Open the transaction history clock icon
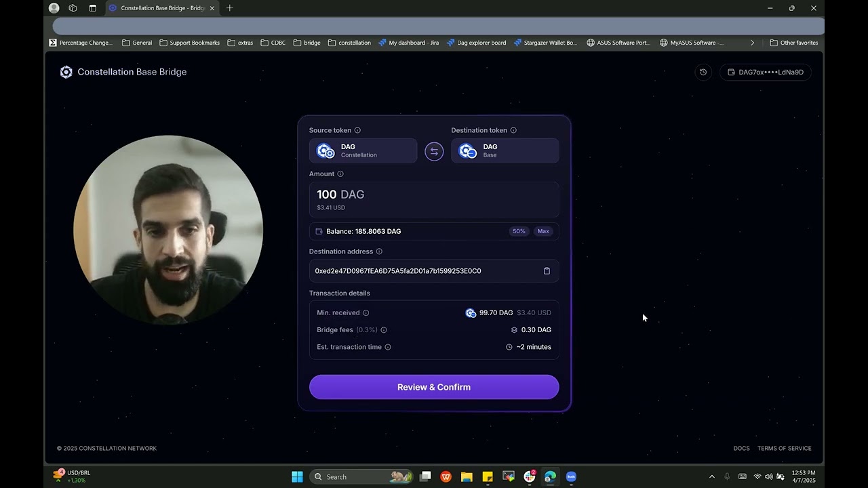The width and height of the screenshot is (868, 488). click(703, 72)
